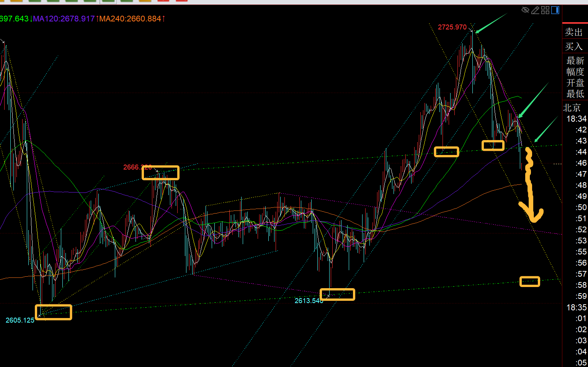Screen dimensions: 588x367
Task: Select the 最新 latest price label
Action: 575,61
